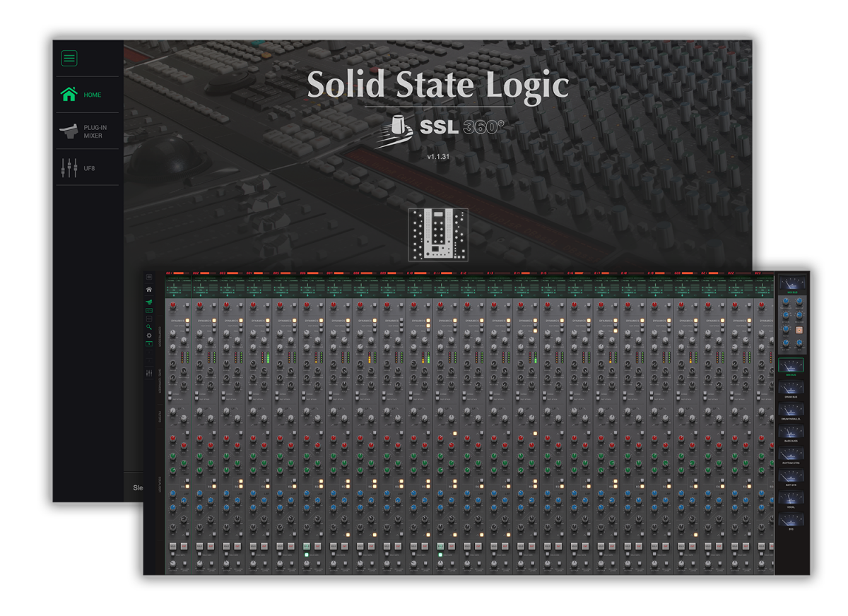Solo channel 002 with its SOLO button
Screen dimensions: 848x616
pos(199,547)
